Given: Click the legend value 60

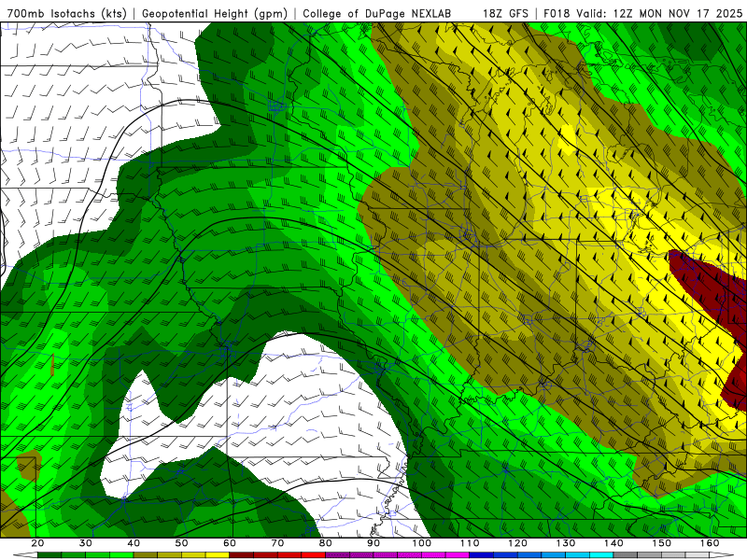Looking at the screenshot, I should [x=230, y=543].
